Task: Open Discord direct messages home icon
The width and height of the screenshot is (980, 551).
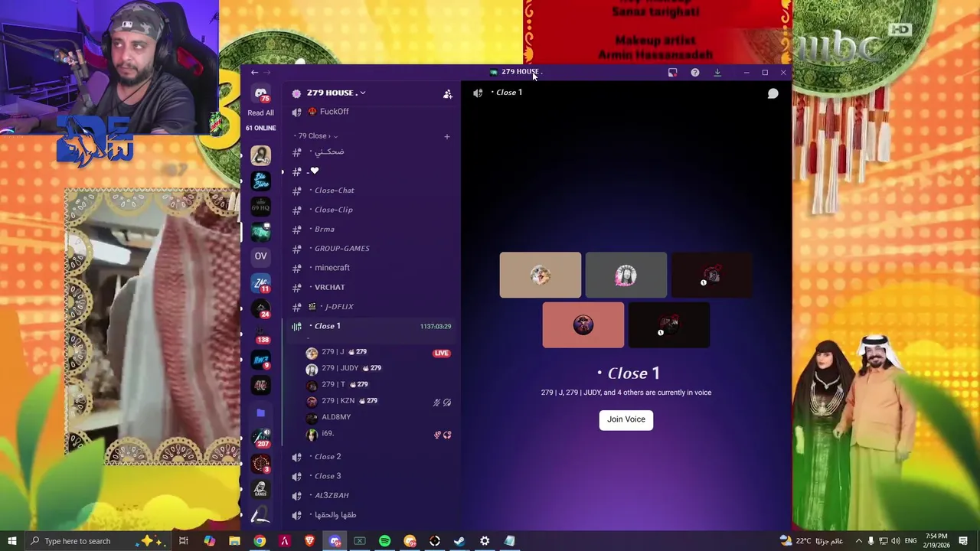Action: (x=261, y=94)
